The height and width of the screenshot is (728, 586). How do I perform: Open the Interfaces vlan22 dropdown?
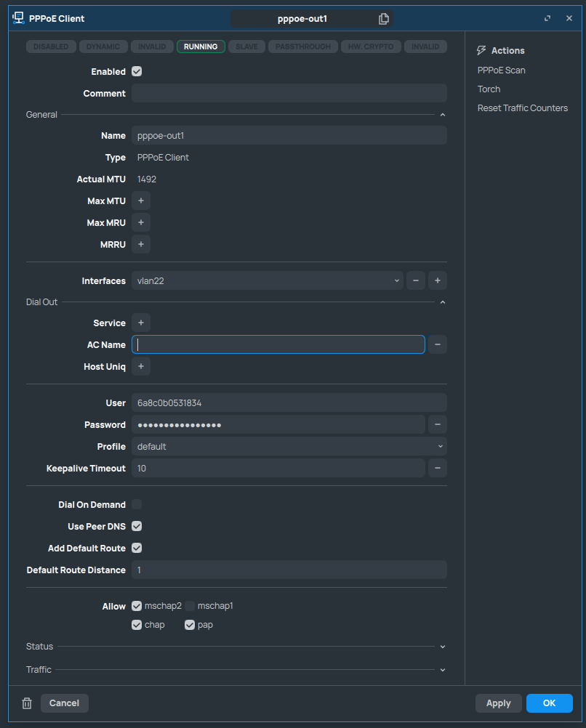(x=268, y=280)
